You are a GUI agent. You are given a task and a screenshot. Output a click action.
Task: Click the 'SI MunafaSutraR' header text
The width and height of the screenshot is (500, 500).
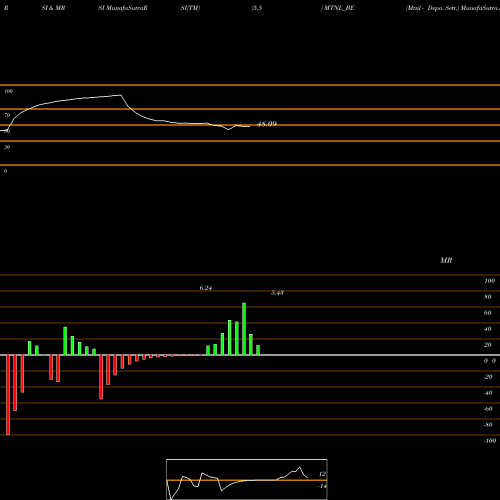click(x=123, y=8)
